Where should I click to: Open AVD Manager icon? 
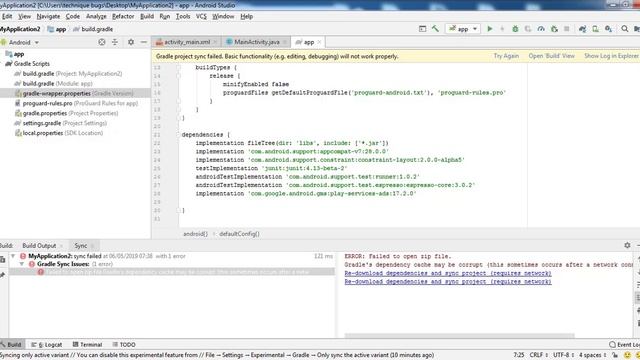(x=596, y=29)
